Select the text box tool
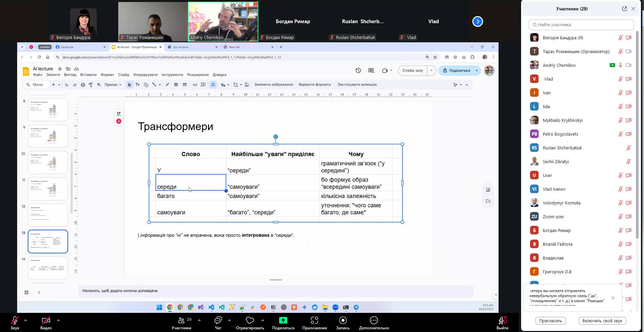644x332 pixels. tap(137, 85)
